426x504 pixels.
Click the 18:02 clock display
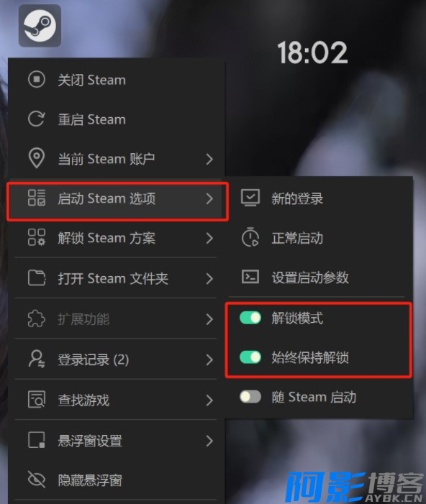tap(312, 52)
